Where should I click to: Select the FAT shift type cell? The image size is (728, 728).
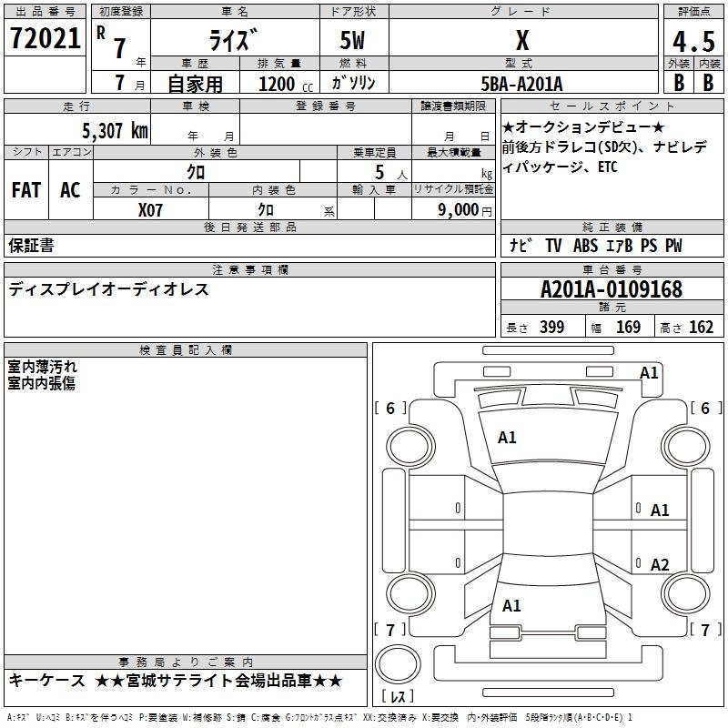(26, 190)
